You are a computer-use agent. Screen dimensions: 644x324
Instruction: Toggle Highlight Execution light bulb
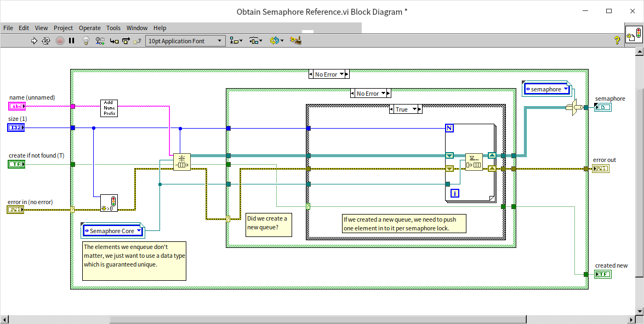coord(86,40)
